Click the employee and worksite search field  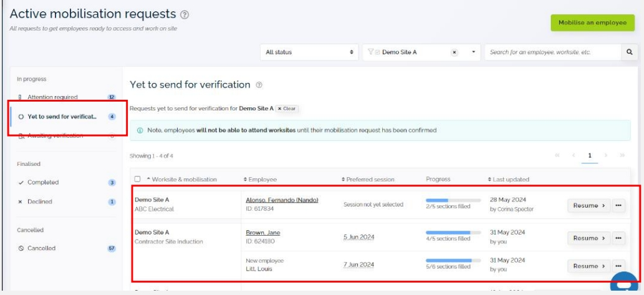point(553,52)
